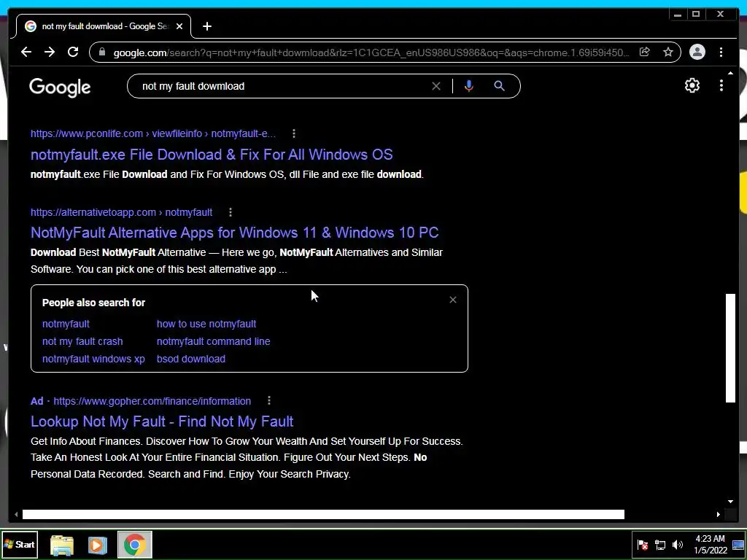The height and width of the screenshot is (560, 747).
Task: Open the network tray icon
Action: click(x=660, y=545)
